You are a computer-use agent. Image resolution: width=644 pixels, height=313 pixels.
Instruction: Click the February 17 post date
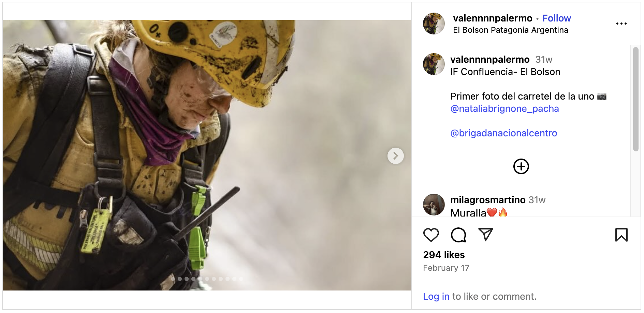coord(446,268)
